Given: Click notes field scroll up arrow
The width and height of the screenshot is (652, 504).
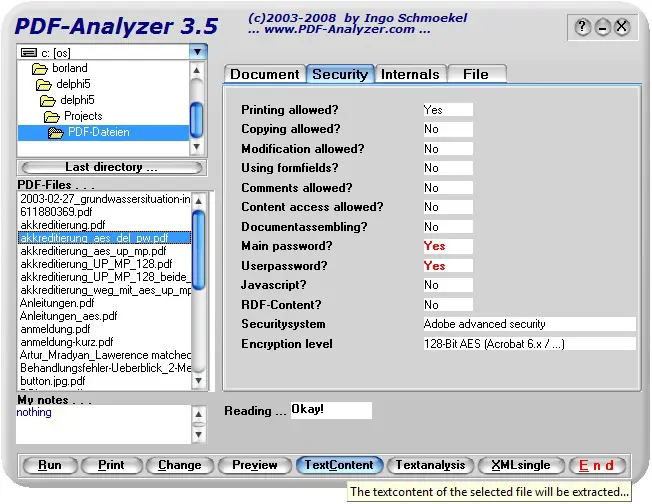Looking at the screenshot, I should click(x=199, y=414).
